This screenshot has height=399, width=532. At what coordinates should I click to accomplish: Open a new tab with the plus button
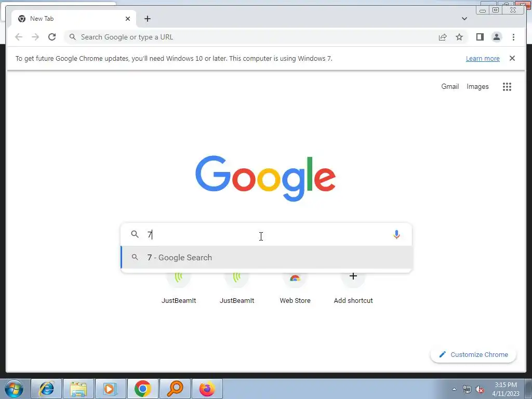[x=147, y=19]
